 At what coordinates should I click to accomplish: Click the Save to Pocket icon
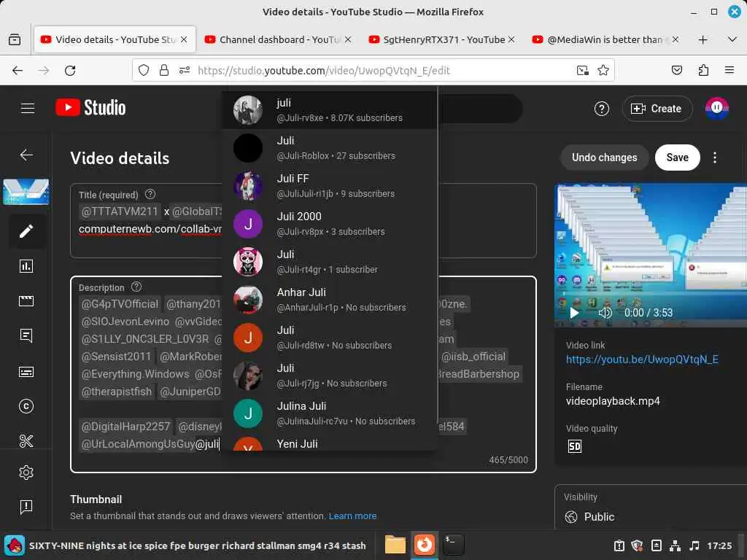coord(676,71)
